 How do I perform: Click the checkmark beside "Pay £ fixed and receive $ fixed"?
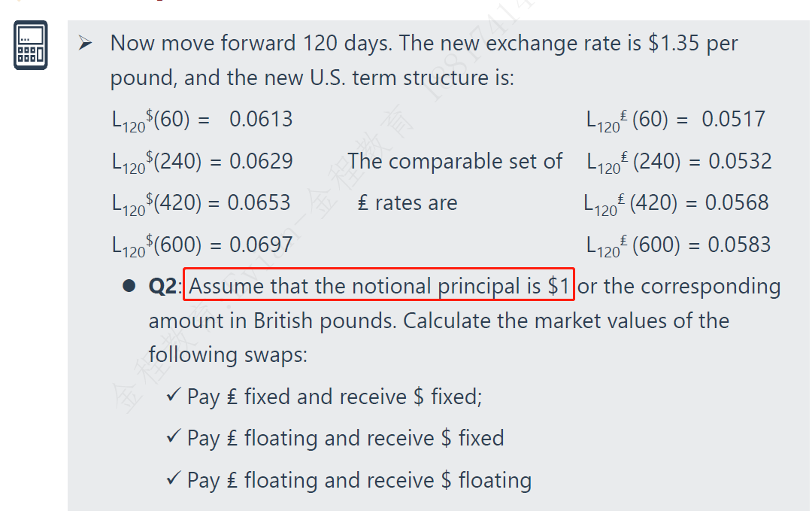(x=174, y=395)
